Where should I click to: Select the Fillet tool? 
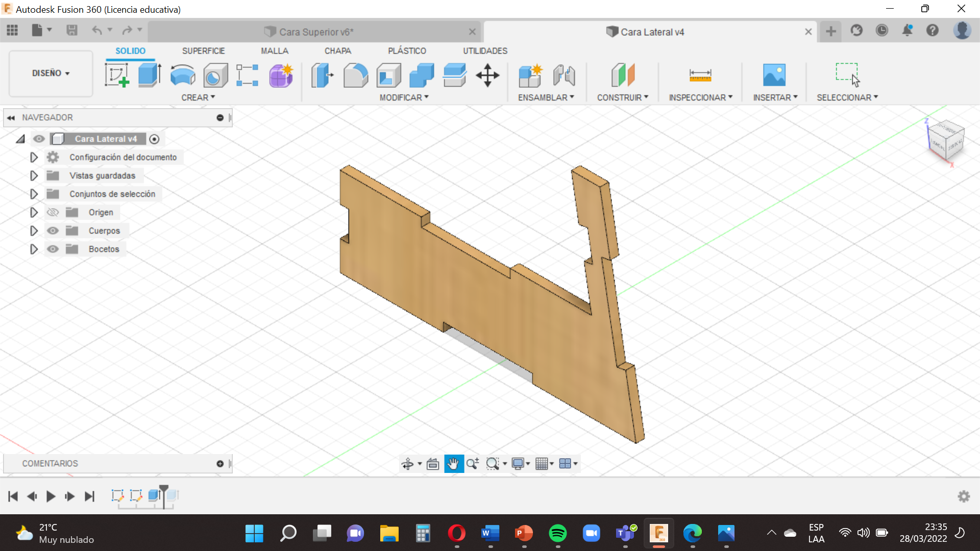click(356, 76)
